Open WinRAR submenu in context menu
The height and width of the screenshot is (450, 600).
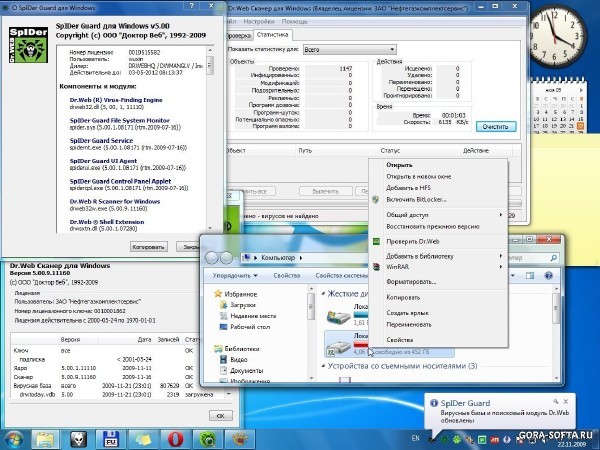[x=438, y=267]
